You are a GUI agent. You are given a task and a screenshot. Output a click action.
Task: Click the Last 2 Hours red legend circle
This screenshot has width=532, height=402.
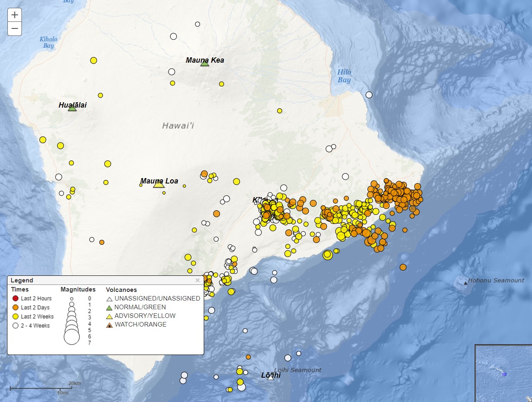point(16,298)
